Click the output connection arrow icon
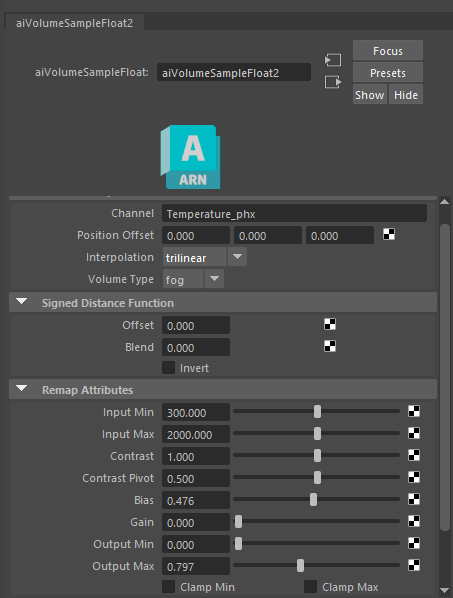 click(333, 82)
